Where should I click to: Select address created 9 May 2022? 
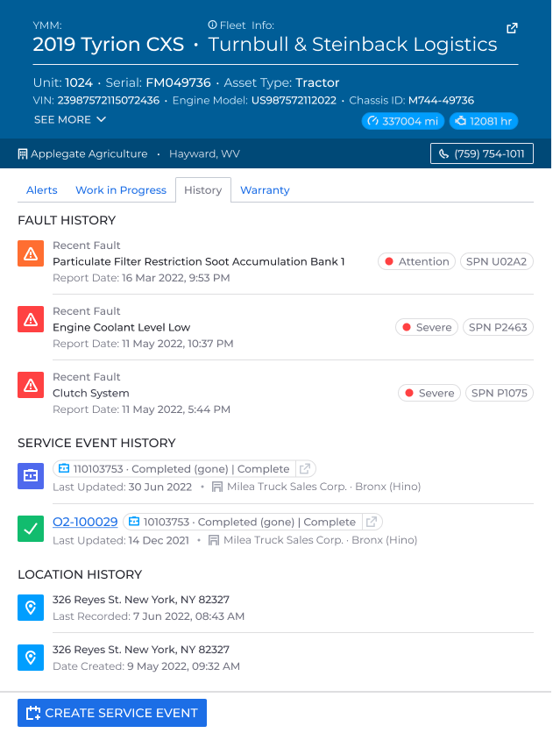(141, 650)
